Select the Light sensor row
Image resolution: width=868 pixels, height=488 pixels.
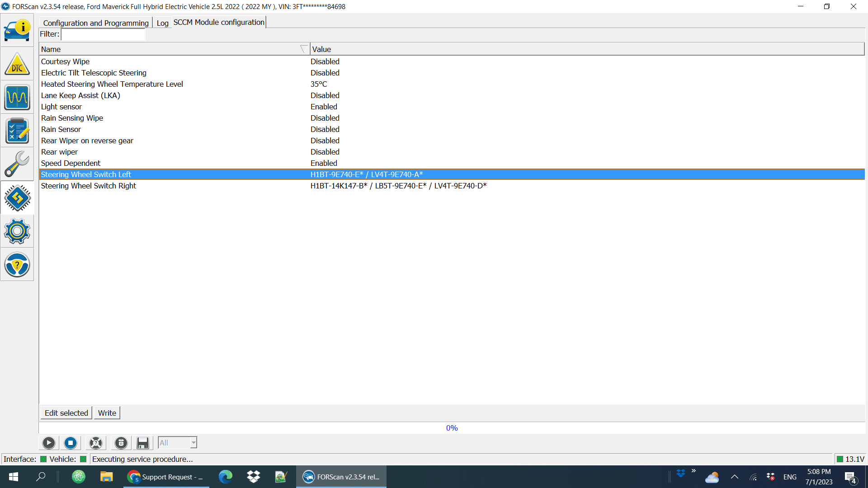(x=452, y=107)
